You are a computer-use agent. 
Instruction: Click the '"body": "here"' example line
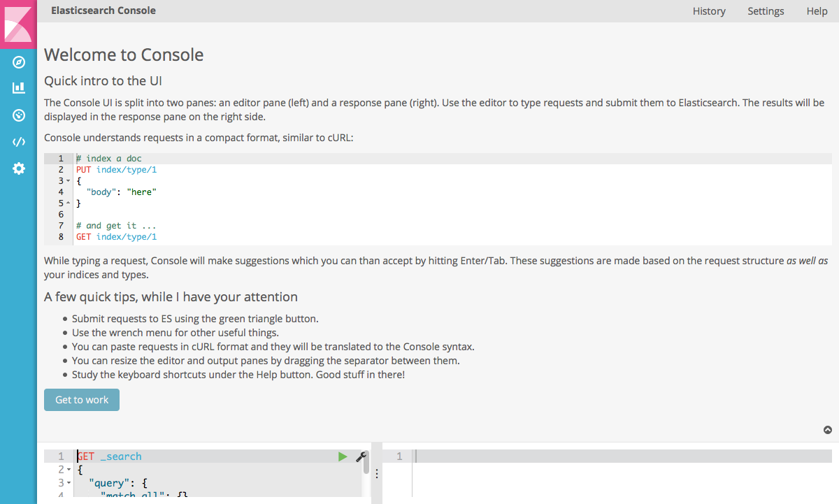(x=122, y=192)
